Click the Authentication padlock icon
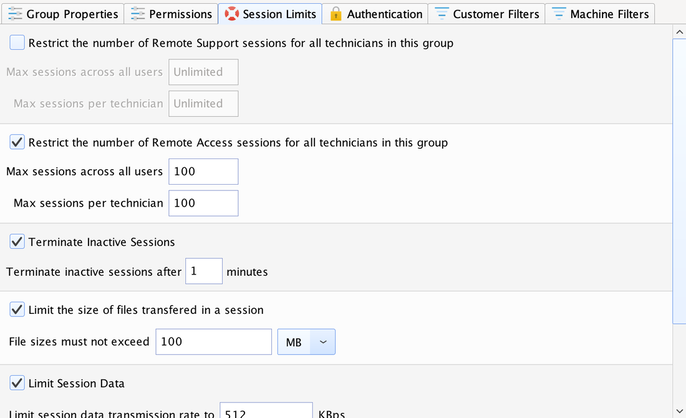The width and height of the screenshot is (686, 418). click(336, 14)
